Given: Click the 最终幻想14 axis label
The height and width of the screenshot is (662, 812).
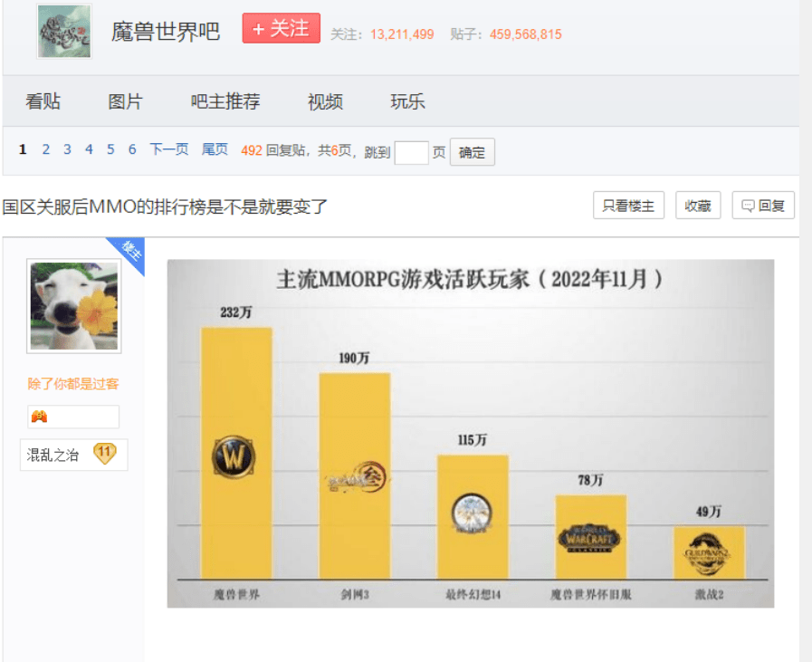Looking at the screenshot, I should point(473,594).
